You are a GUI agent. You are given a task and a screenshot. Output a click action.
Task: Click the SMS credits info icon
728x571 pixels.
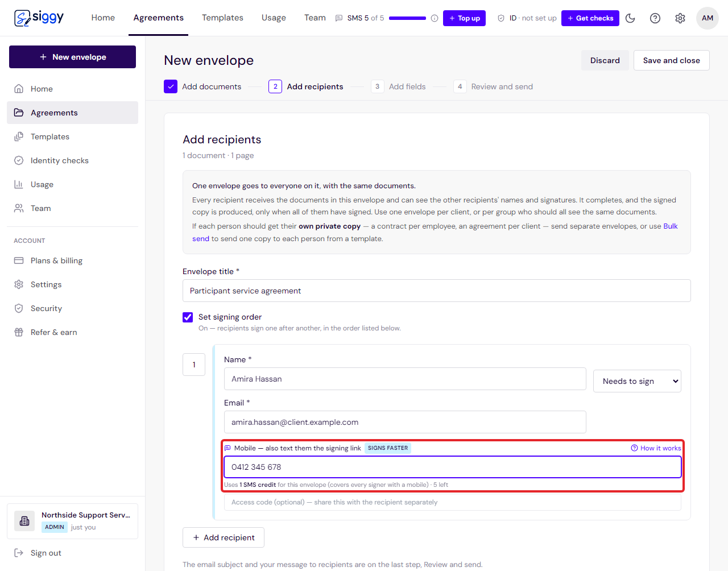coord(435,18)
